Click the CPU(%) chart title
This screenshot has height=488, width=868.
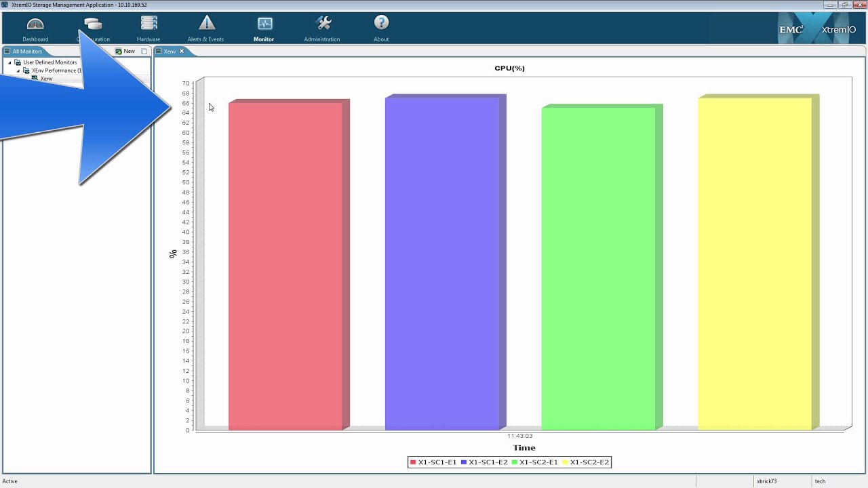click(510, 68)
